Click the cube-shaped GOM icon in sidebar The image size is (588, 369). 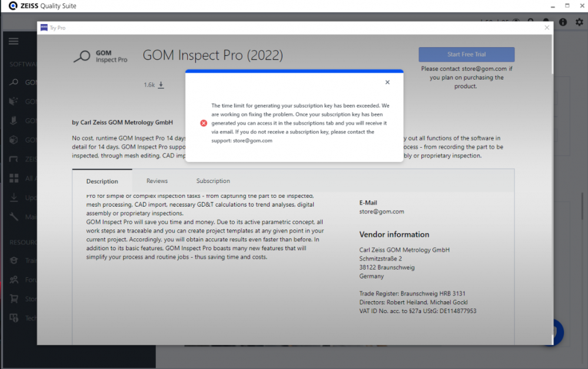coord(14,140)
